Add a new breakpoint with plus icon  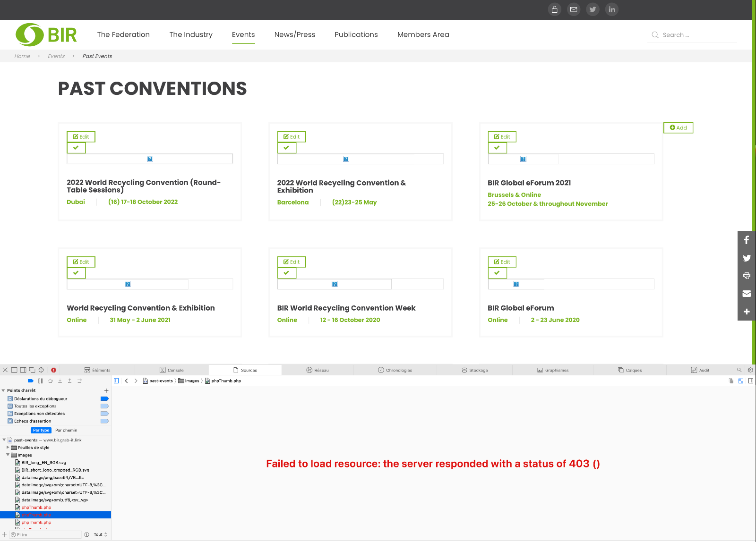coord(106,390)
